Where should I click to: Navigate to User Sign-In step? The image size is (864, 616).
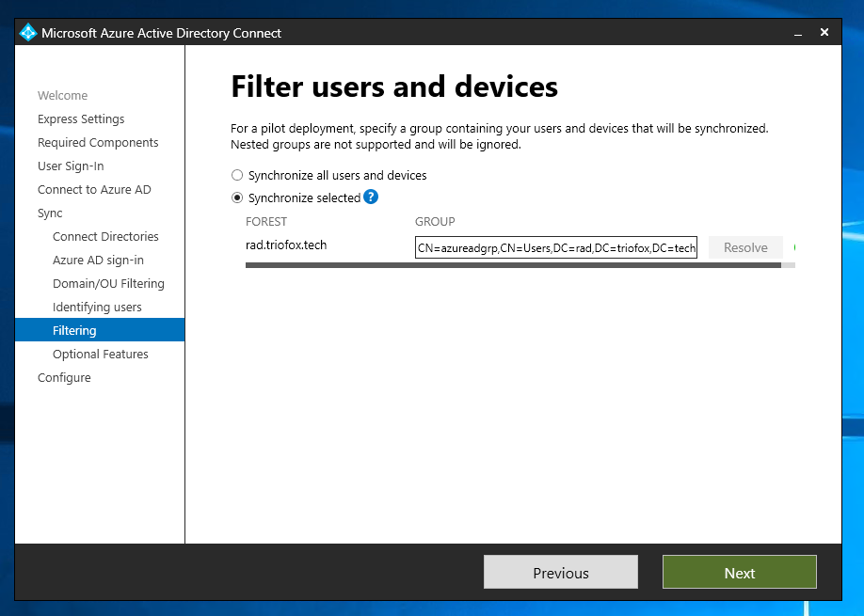(71, 166)
